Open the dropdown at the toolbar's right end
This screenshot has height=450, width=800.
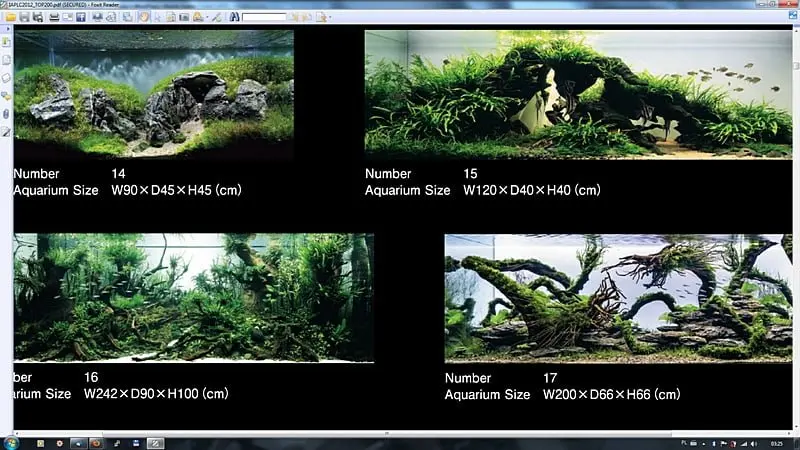330,17
